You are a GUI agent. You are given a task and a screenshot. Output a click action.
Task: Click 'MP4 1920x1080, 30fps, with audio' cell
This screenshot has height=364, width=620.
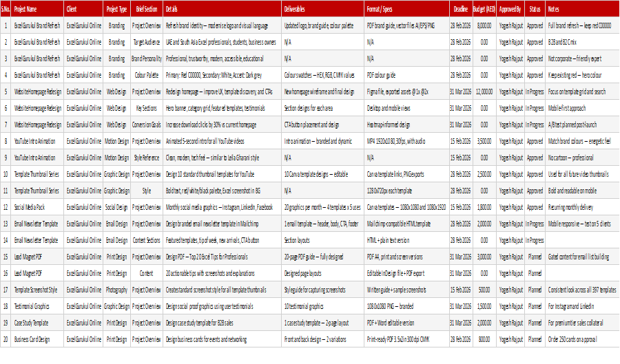(x=406, y=141)
